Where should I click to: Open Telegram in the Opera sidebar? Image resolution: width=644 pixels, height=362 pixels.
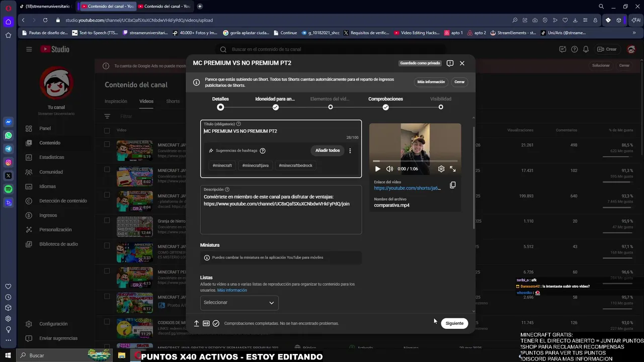tap(8, 149)
